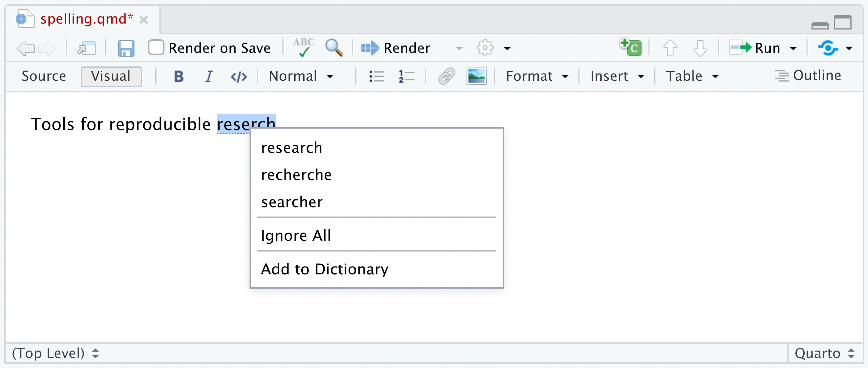Screen dimensions: 868x368
Task: Expand the Format dropdown menu
Action: (537, 76)
